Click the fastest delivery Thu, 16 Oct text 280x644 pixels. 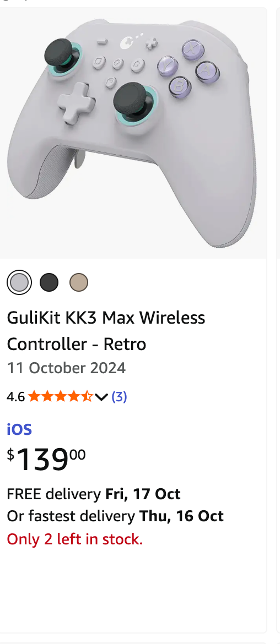coord(115,516)
